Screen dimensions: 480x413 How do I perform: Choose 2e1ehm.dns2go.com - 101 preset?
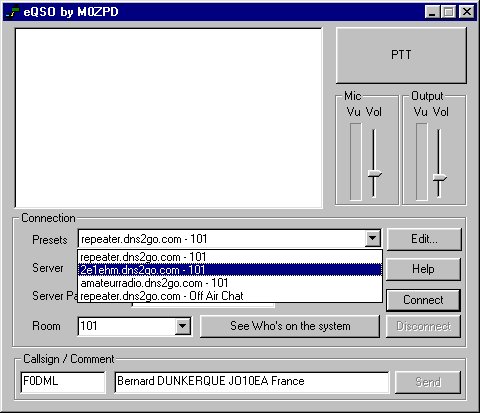pyautogui.click(x=230, y=270)
